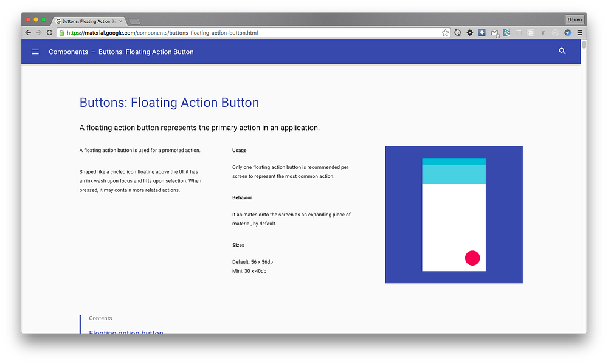The width and height of the screenshot is (608, 364).
Task: Click the Floating action button contents link
Action: coord(126,332)
